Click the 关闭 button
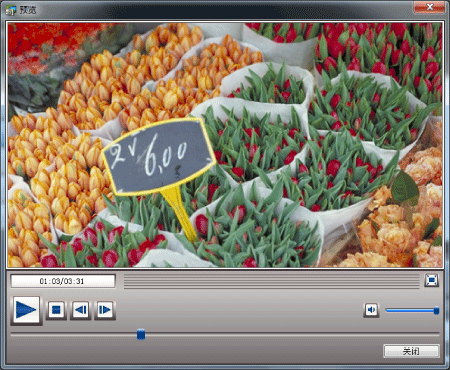The height and width of the screenshot is (370, 450). pos(411,351)
